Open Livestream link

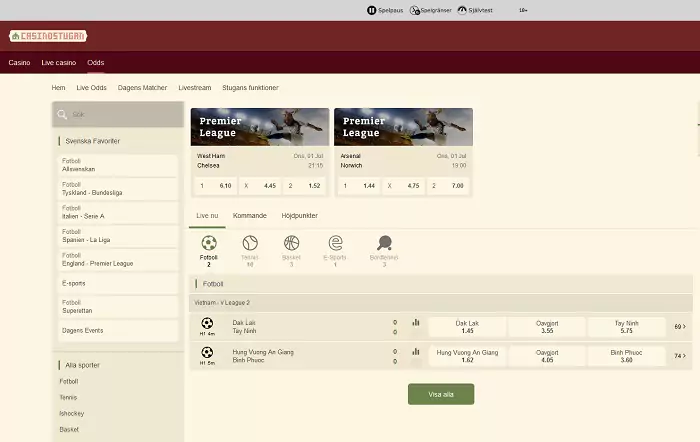coord(195,88)
